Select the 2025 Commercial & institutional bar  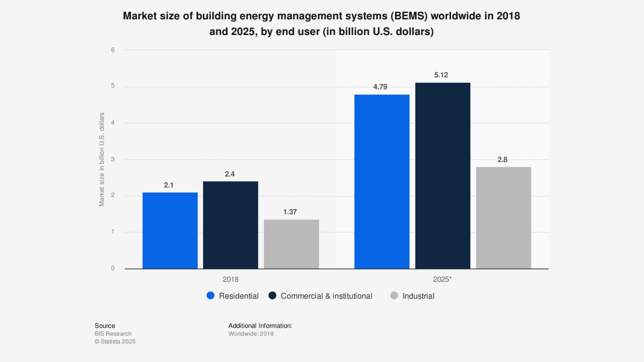point(443,175)
